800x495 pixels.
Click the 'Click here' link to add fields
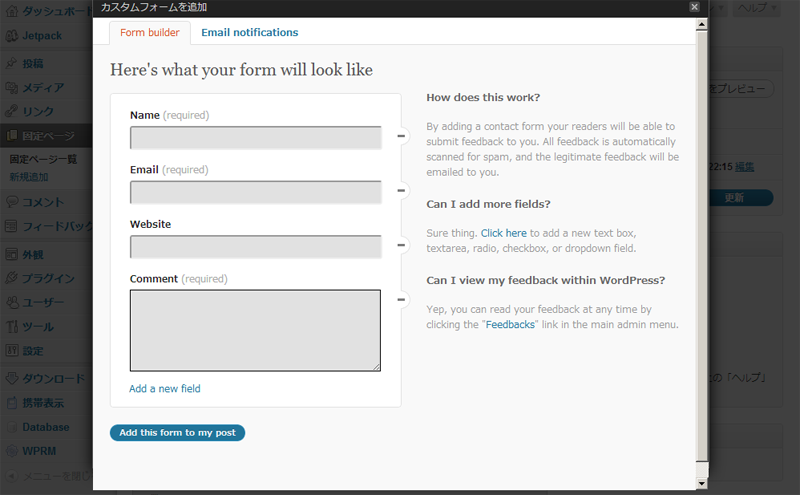click(x=504, y=233)
